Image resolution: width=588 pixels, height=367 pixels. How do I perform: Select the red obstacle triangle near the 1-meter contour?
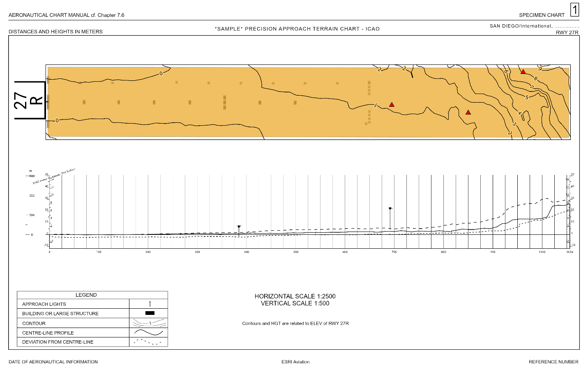(x=392, y=104)
